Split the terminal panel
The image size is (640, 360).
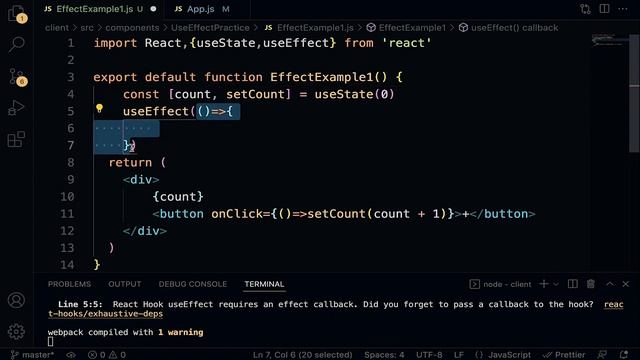573,284
